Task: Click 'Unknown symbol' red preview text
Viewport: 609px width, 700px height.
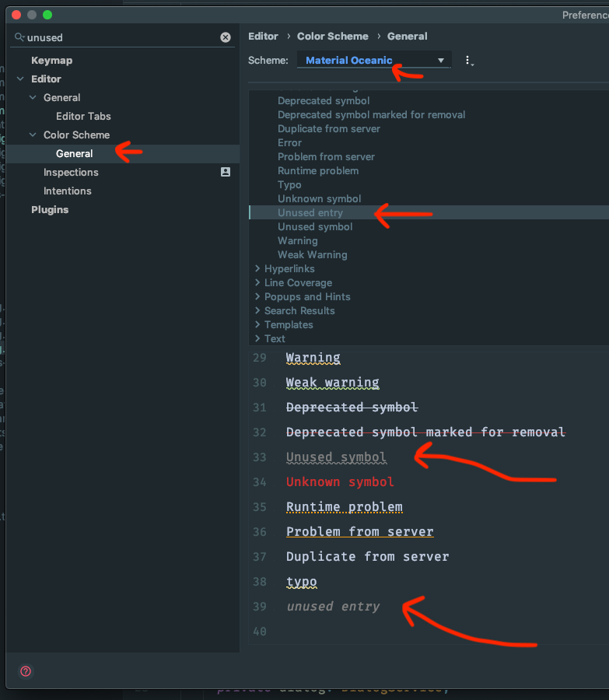Action: click(x=340, y=482)
